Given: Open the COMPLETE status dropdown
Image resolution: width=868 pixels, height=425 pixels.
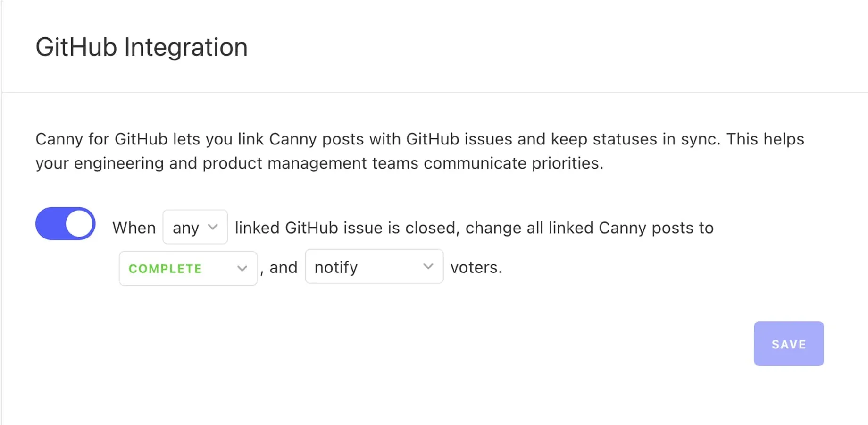Looking at the screenshot, I should click(x=187, y=268).
